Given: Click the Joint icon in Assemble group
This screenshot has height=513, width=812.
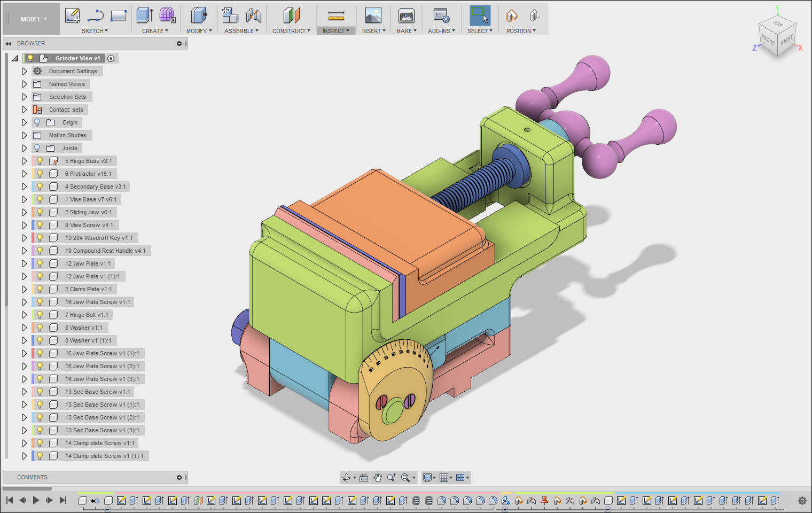Looking at the screenshot, I should click(254, 15).
